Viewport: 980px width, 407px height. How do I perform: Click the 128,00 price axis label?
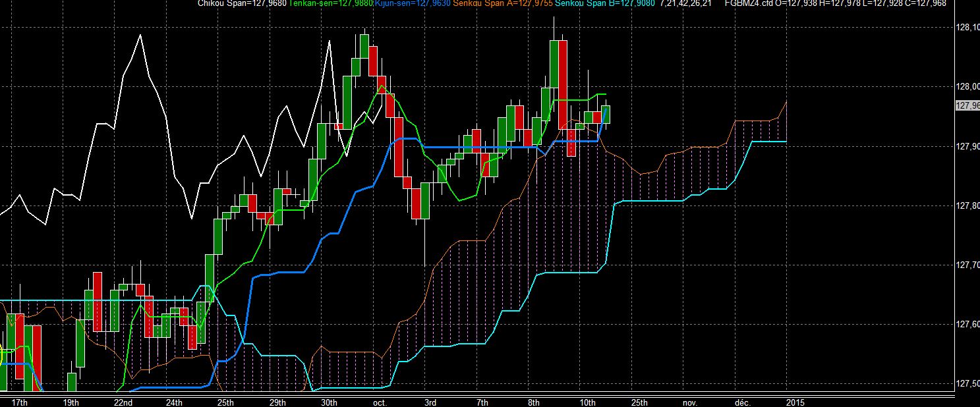click(967, 86)
